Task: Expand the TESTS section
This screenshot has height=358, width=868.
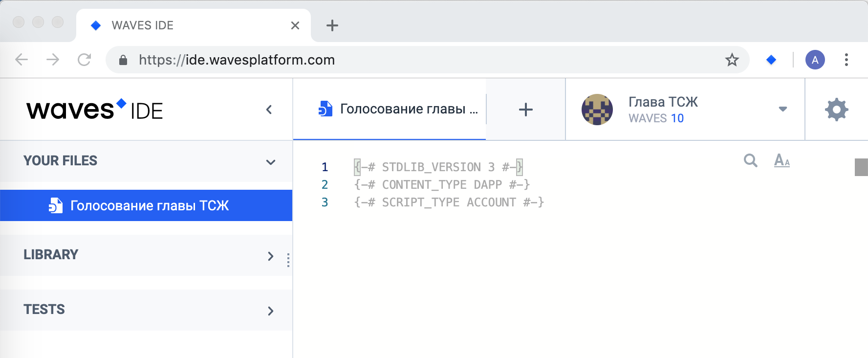Action: tap(270, 311)
